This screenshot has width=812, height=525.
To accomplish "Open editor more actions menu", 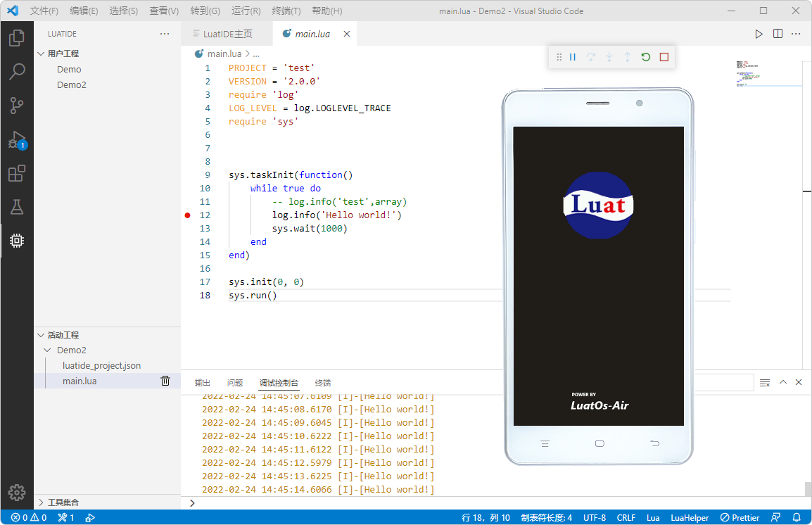I will [796, 34].
